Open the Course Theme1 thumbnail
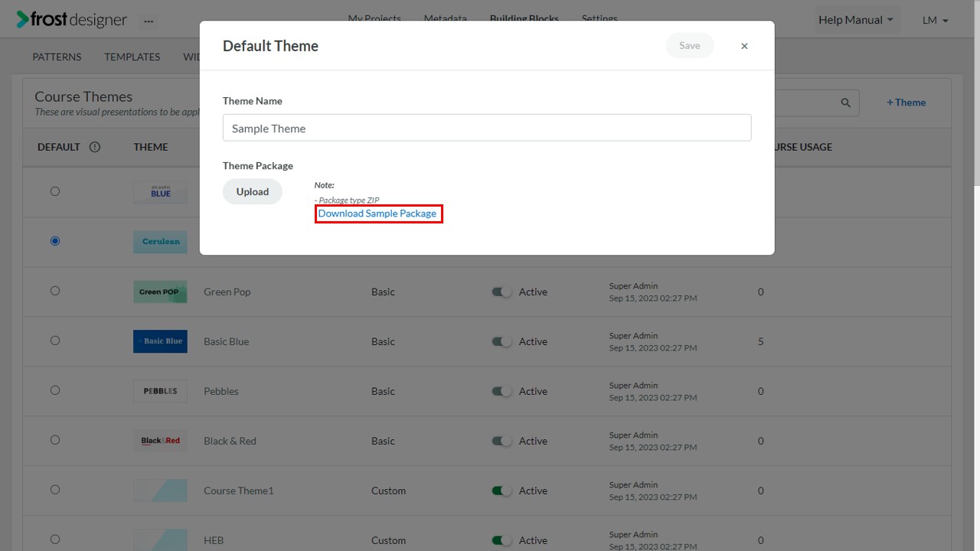The image size is (980, 551). point(160,491)
